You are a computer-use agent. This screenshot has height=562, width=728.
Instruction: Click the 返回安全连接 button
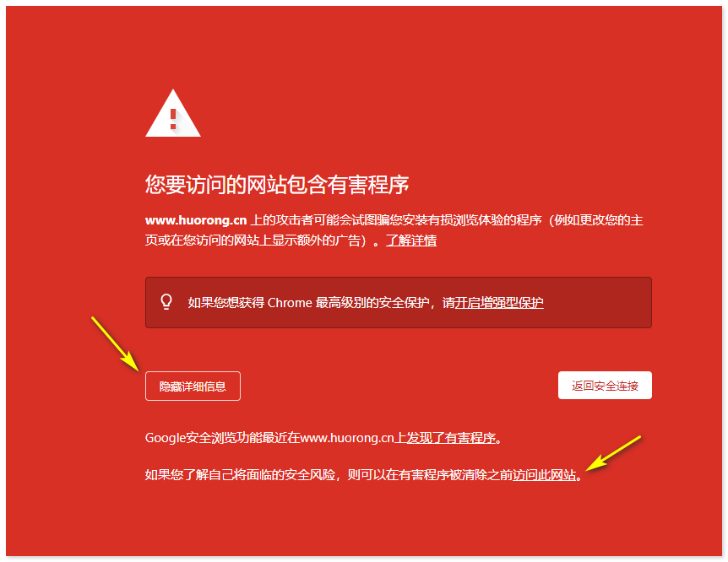pos(605,386)
